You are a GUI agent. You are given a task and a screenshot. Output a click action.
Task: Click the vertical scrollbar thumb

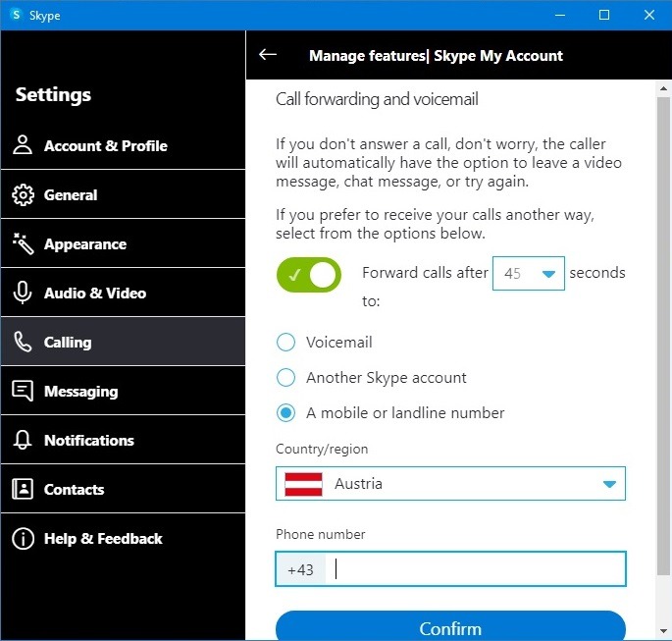[x=663, y=336]
